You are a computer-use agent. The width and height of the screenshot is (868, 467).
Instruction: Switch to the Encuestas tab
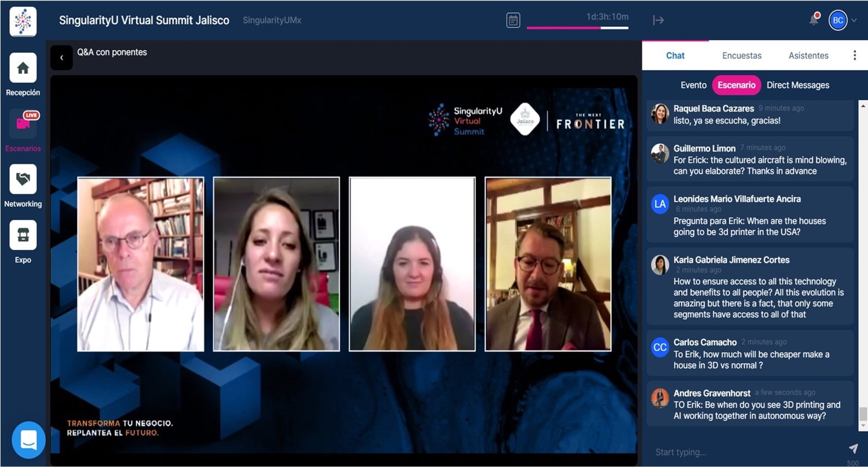742,56
